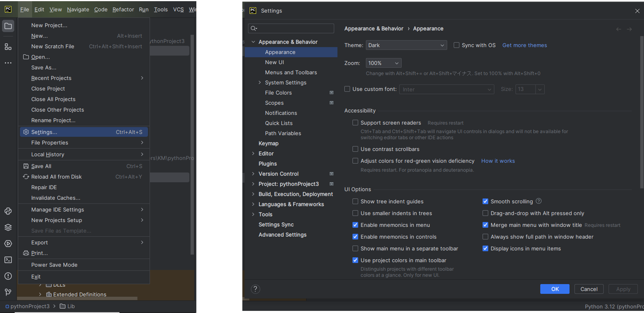Viewport: 644px width, 313px height.
Task: Enable Use custom font checkbox
Action: click(x=347, y=89)
